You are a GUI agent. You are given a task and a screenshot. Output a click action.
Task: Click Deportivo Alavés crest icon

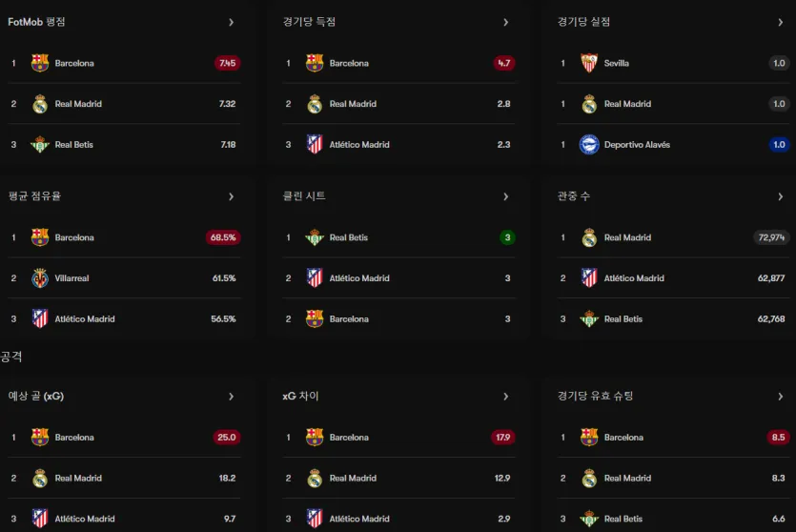click(589, 145)
